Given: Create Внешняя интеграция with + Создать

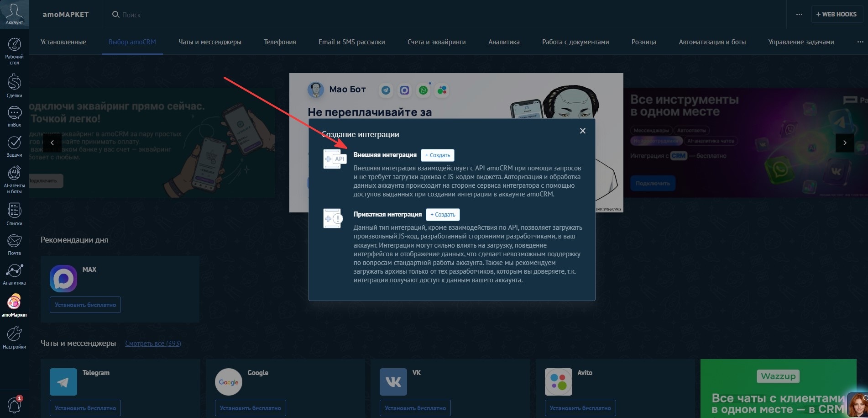Looking at the screenshot, I should pyautogui.click(x=438, y=155).
